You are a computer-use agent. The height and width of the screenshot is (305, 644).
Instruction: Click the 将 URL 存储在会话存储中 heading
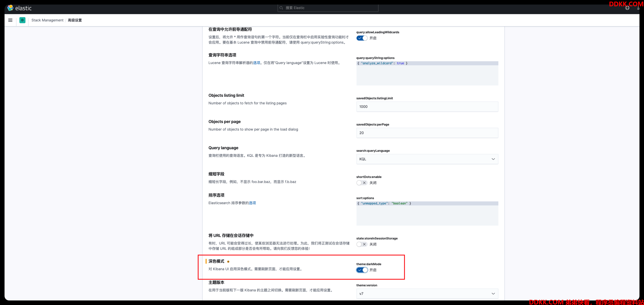pos(231,235)
